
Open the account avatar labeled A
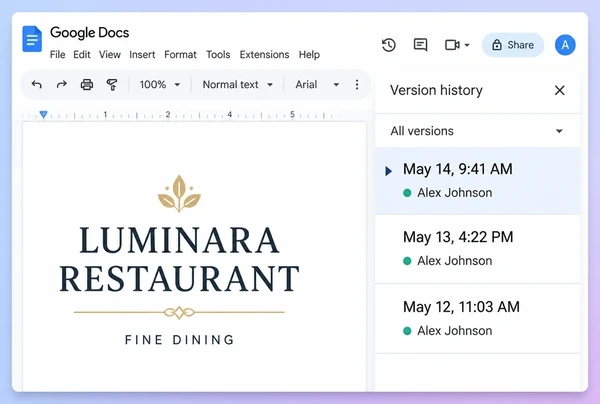click(x=565, y=45)
